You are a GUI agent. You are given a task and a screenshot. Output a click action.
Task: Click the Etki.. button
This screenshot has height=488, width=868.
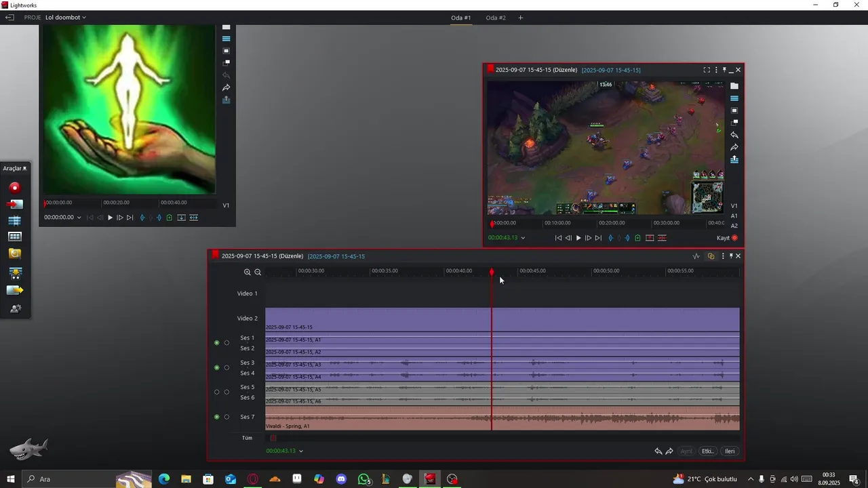(x=707, y=451)
